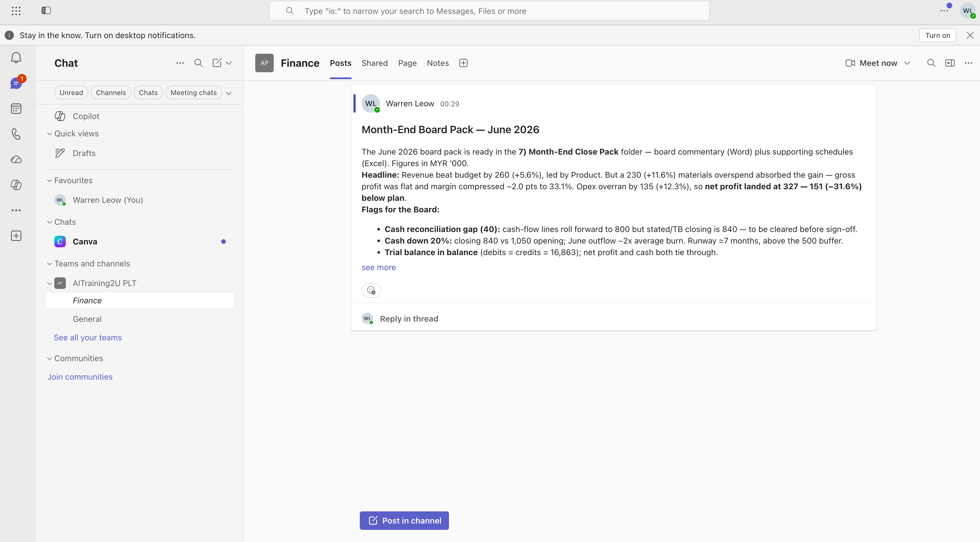The height and width of the screenshot is (542, 980).
Task: Open Chat icon with notification badge
Action: pyautogui.click(x=16, y=83)
